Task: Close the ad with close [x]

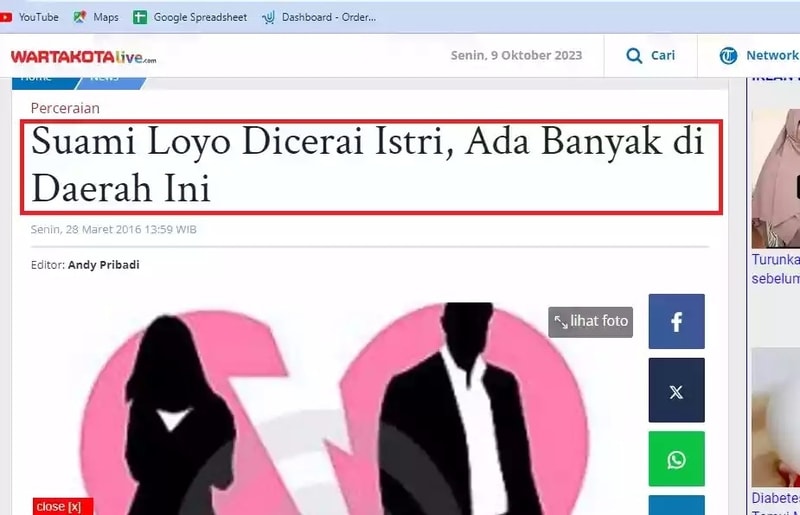Action: coord(63,506)
